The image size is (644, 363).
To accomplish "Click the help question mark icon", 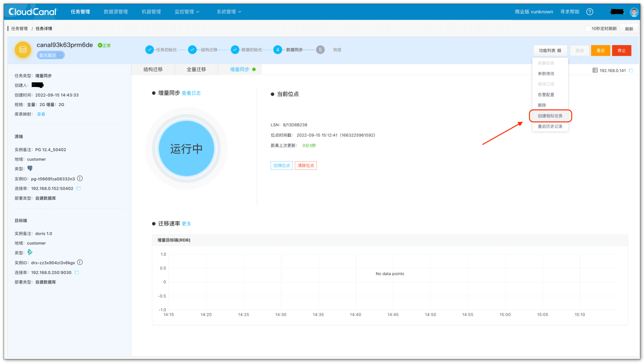I will [x=589, y=12].
